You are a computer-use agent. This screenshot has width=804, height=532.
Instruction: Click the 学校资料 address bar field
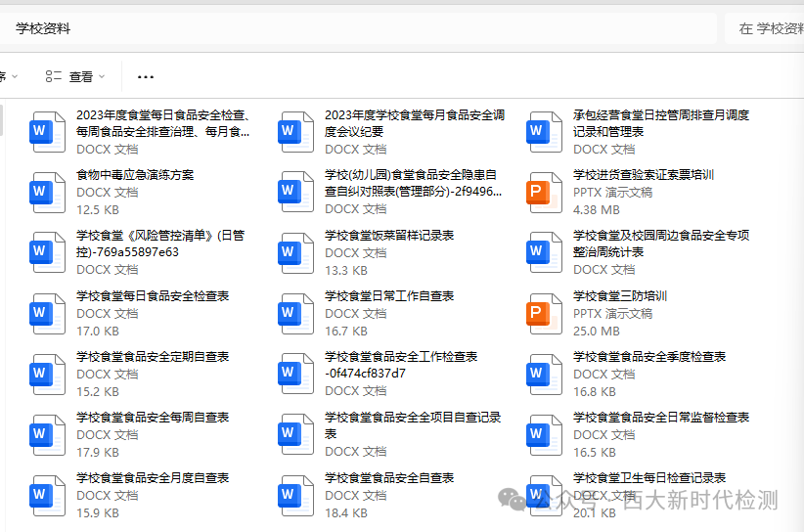(x=357, y=28)
